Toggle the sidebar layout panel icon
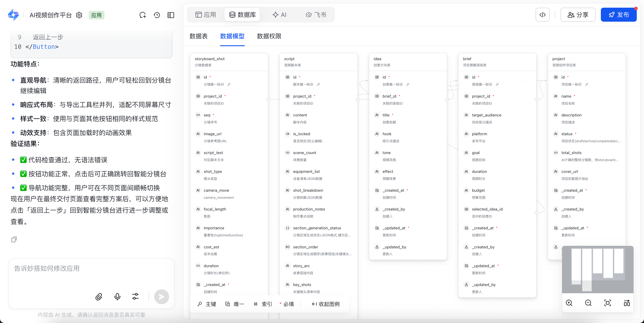Screen dimensions: 644x323 click(x=171, y=15)
